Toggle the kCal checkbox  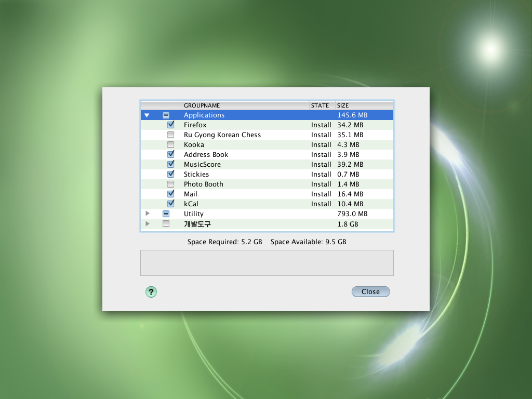171,204
